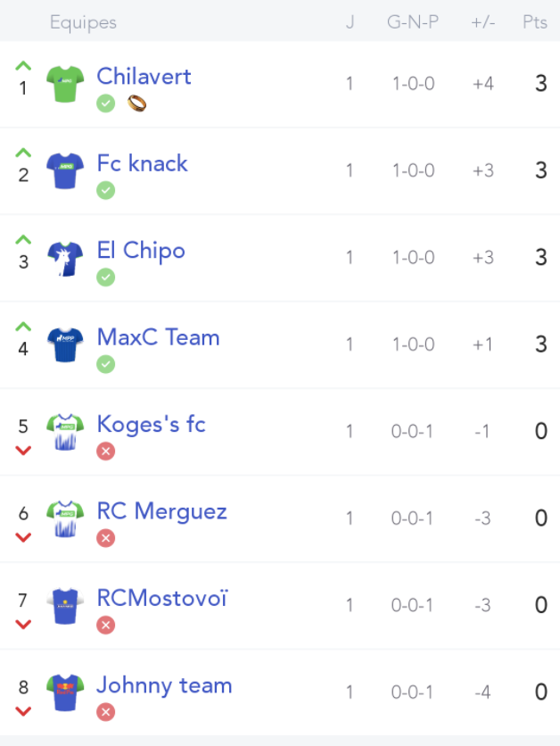Click green up arrow above rank 1
560x746 pixels.
click(23, 66)
